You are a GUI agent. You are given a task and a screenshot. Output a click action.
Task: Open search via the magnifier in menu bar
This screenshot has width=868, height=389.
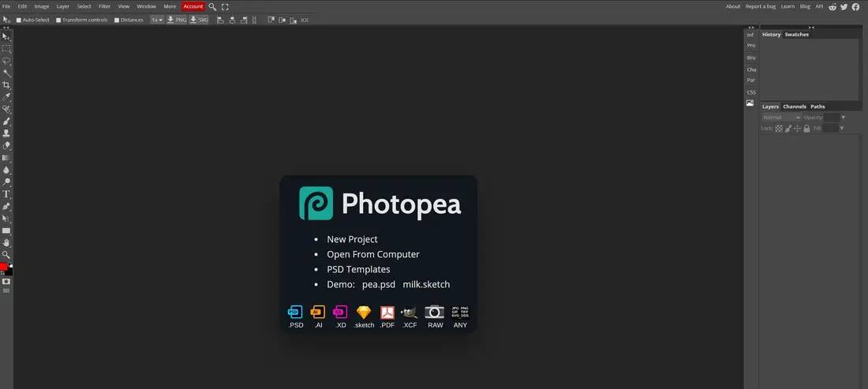(212, 6)
